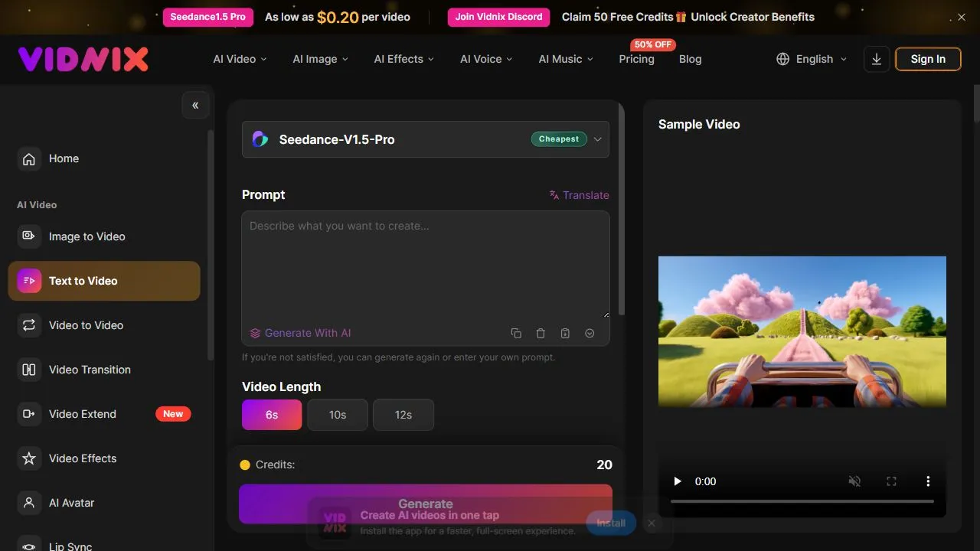This screenshot has height=551, width=980.
Task: Open the Blog page
Action: pos(690,59)
